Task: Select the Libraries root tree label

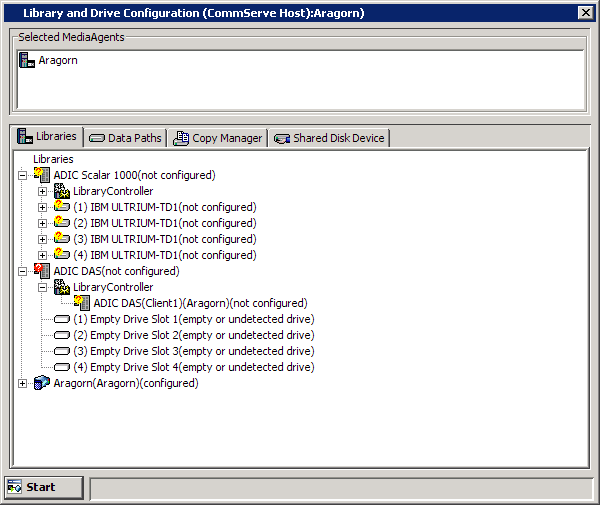Action: tap(53, 159)
